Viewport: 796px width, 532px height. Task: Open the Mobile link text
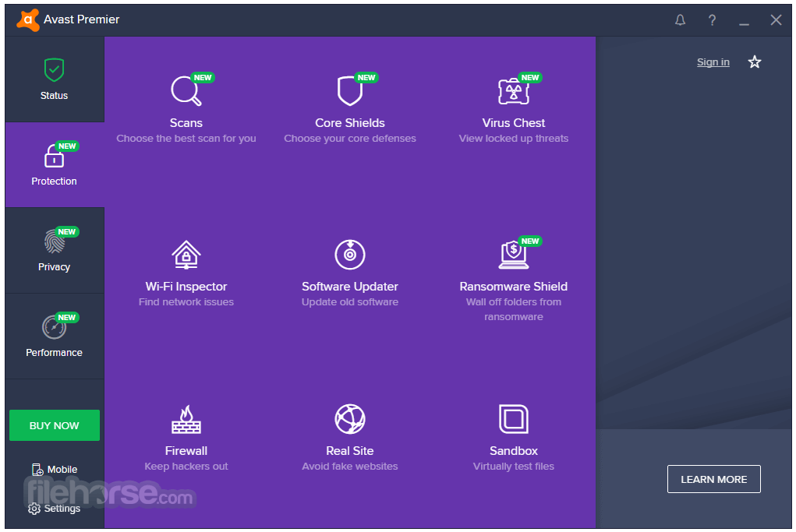coord(62,470)
